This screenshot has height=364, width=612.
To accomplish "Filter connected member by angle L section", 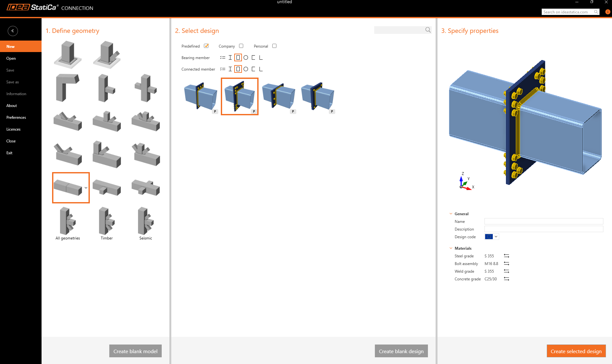I will pyautogui.click(x=261, y=69).
